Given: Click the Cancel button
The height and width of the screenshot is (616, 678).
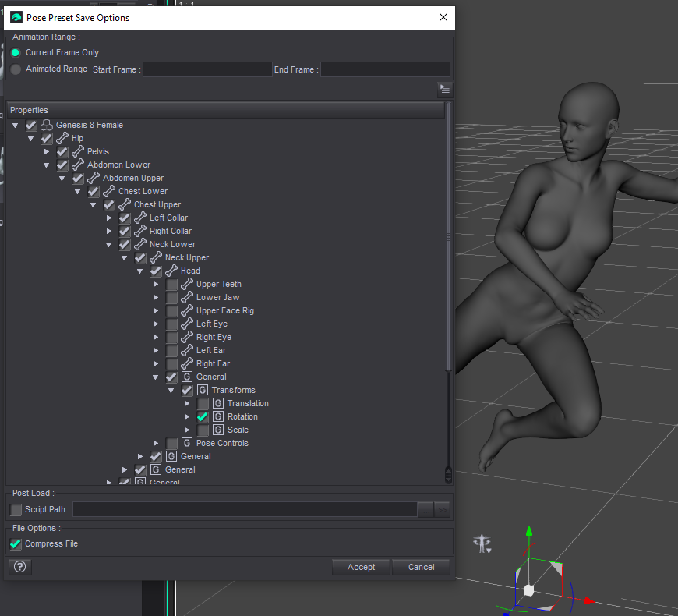Looking at the screenshot, I should 421,567.
